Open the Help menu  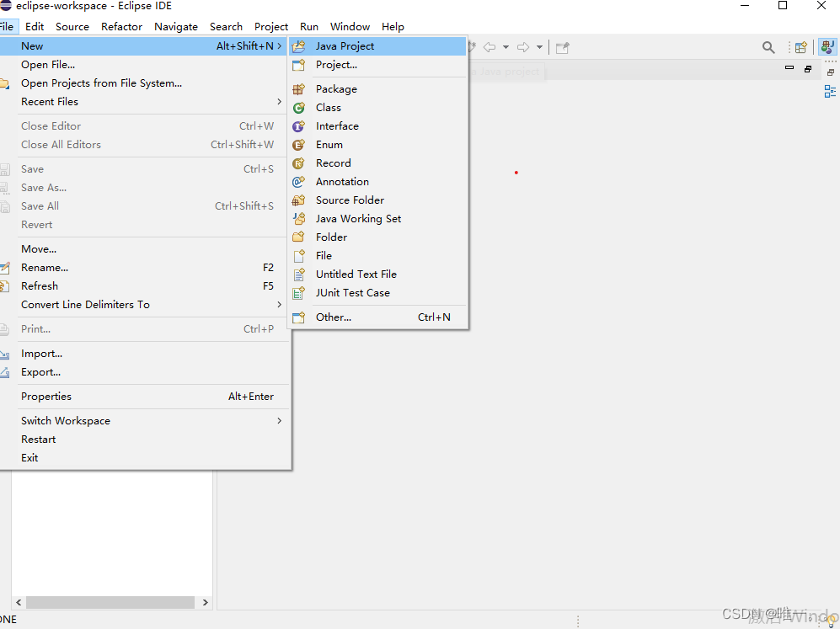[393, 27]
